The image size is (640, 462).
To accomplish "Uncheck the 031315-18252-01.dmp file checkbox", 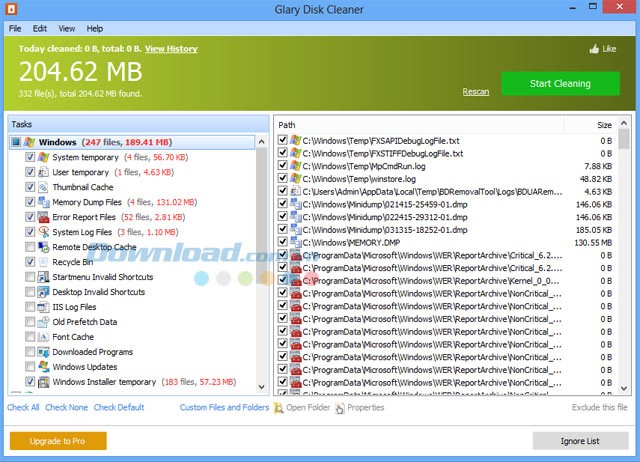I will 282,229.
